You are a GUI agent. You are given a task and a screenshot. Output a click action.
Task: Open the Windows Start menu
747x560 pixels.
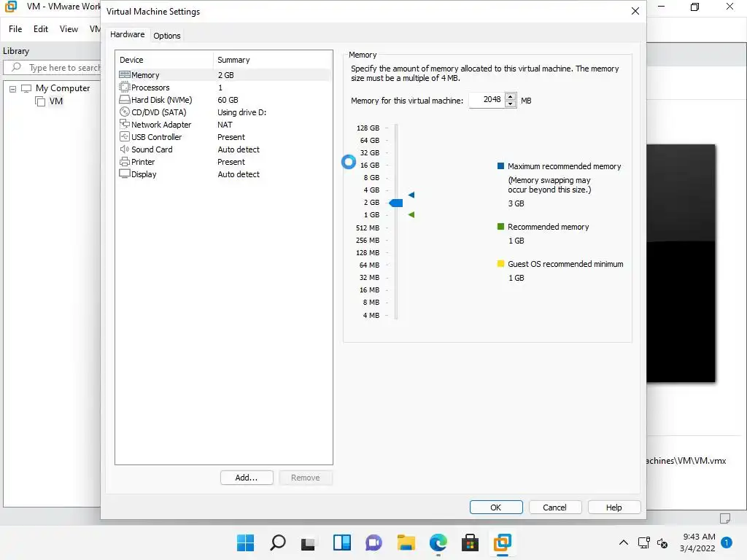[x=245, y=542]
